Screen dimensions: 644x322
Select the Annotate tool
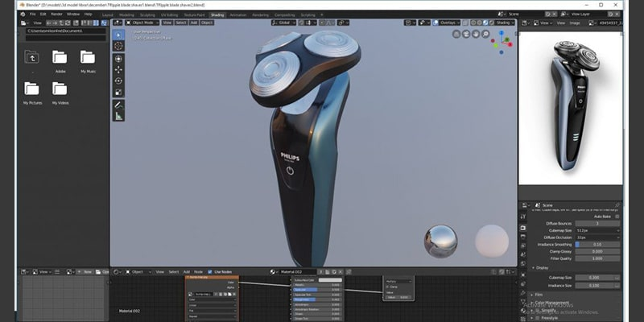tap(118, 105)
